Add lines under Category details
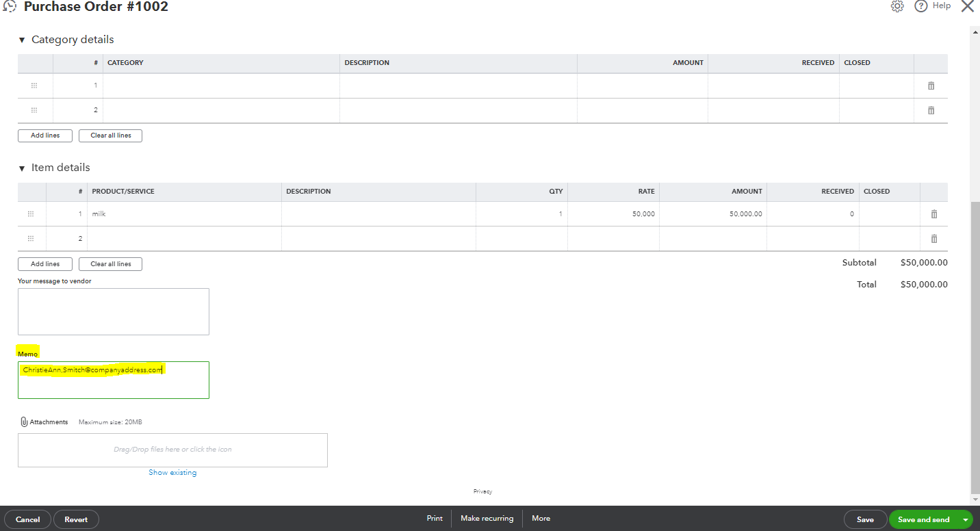This screenshot has width=980, height=531. click(x=45, y=135)
